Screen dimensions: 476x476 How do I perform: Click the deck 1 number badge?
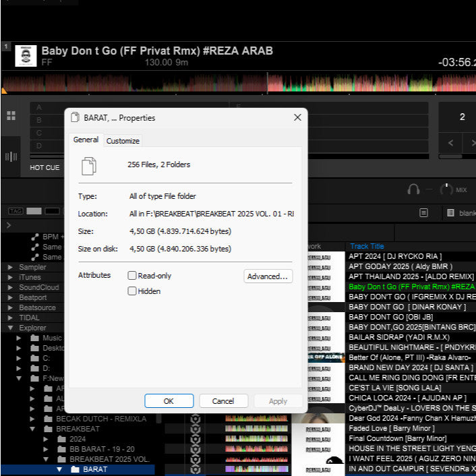coord(6,47)
